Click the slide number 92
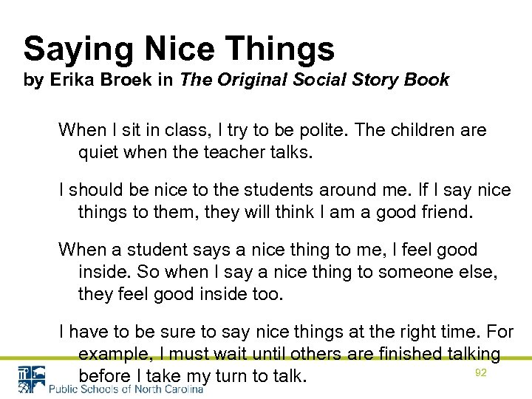532x399 pixels. point(481,373)
